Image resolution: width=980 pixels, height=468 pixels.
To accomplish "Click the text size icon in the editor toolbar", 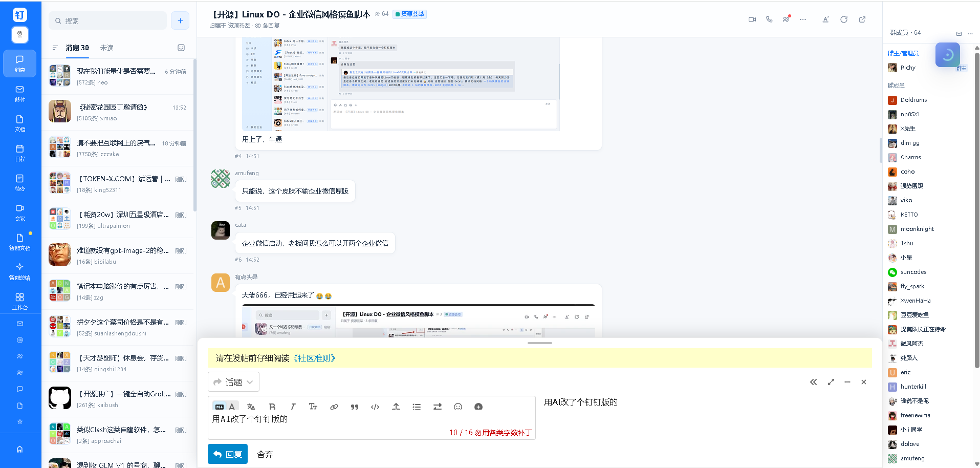I will (313, 407).
